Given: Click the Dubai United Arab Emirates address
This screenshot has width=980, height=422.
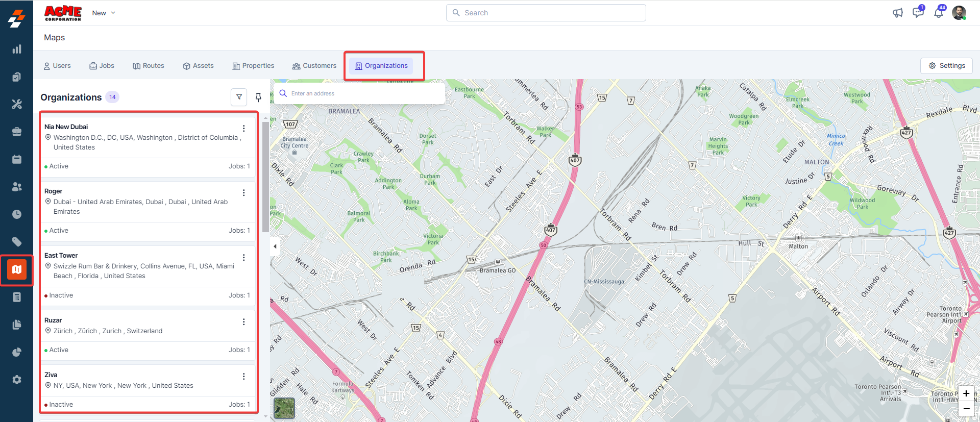Looking at the screenshot, I should 141,207.
